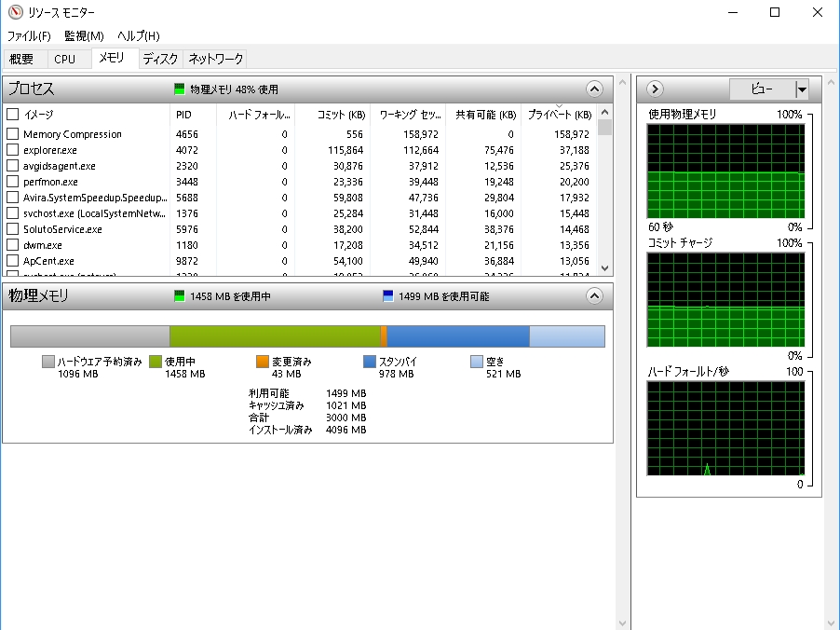Image resolution: width=840 pixels, height=630 pixels.
Task: Select the avgidsagent.exe checkbox
Action: [13, 166]
